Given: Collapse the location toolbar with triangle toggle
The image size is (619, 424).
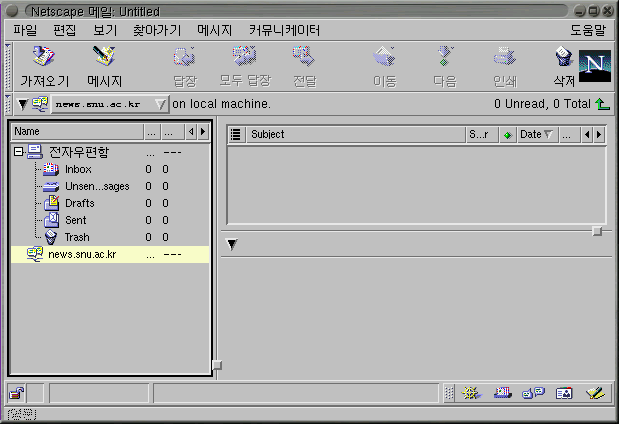Looking at the screenshot, I should [x=23, y=104].
